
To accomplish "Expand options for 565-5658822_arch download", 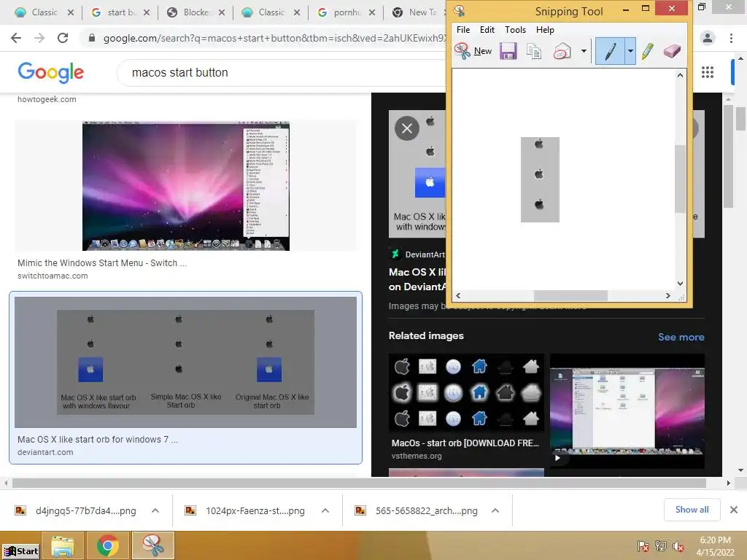I will coord(495,510).
